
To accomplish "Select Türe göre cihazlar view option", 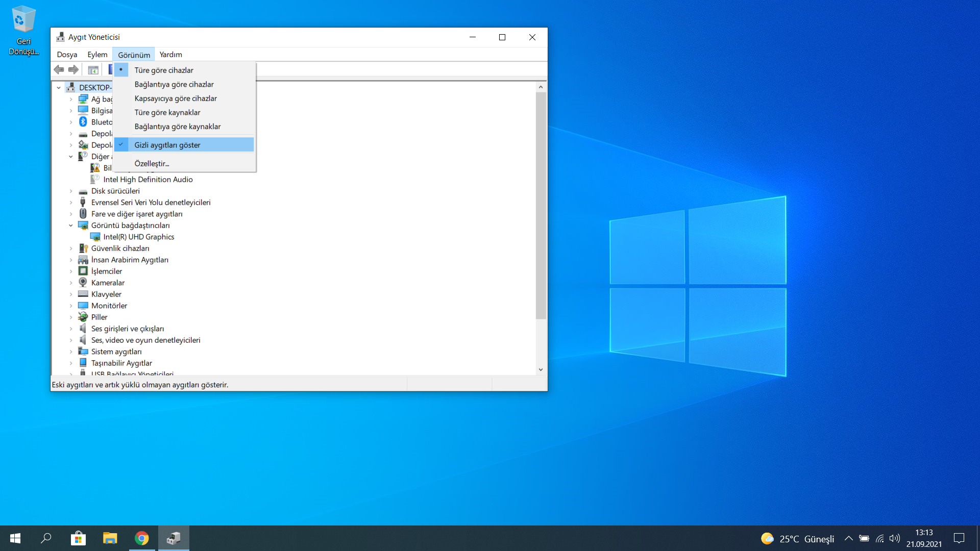I will coord(164,70).
